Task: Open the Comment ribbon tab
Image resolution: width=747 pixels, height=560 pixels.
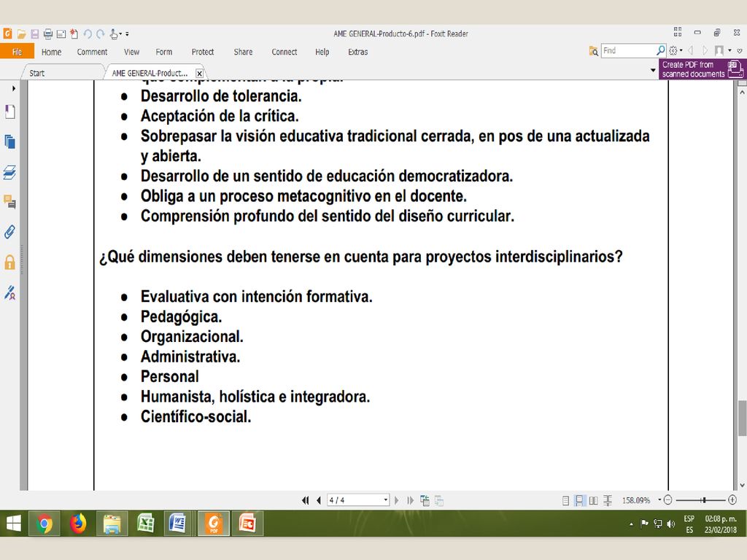Action: (x=92, y=52)
